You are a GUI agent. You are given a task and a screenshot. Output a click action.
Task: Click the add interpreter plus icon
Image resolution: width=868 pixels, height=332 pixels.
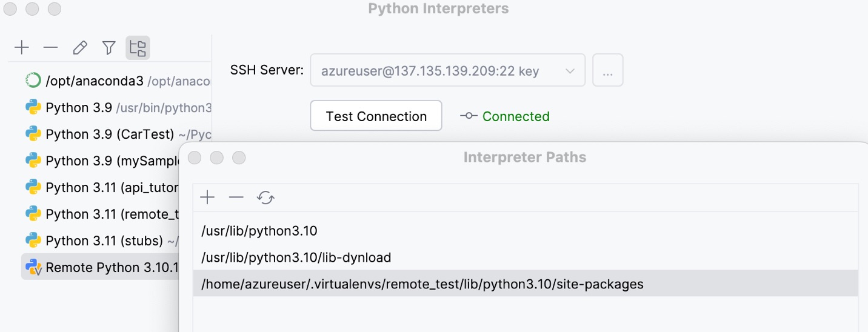point(22,48)
